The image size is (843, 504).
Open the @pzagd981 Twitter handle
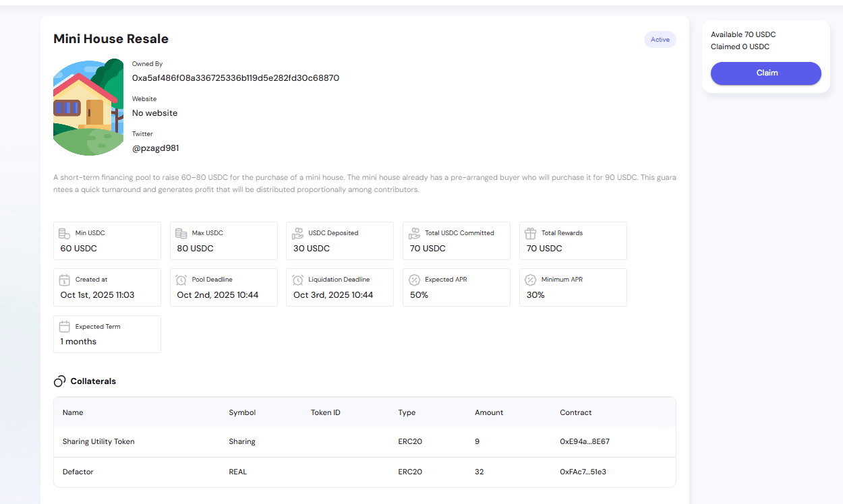coord(155,148)
